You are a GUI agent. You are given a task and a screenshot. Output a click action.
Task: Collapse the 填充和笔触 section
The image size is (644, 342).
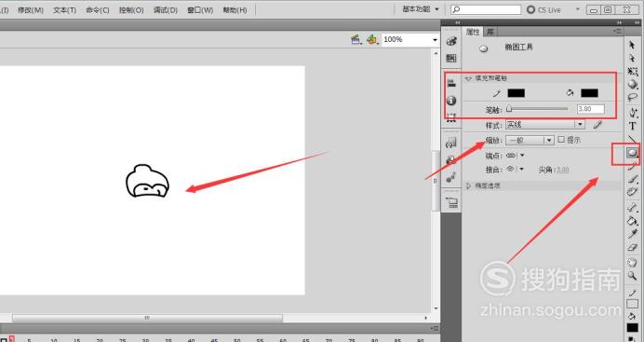469,78
